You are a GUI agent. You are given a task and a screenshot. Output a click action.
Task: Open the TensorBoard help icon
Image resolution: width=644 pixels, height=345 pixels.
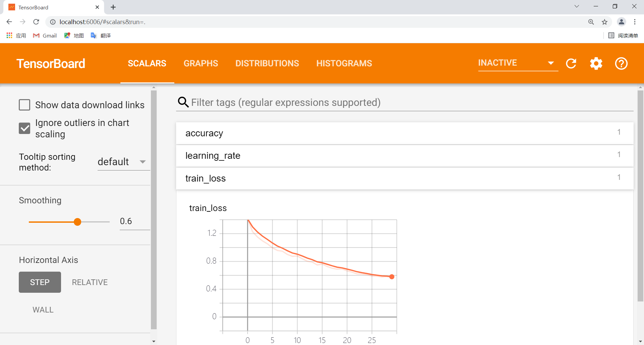621,63
